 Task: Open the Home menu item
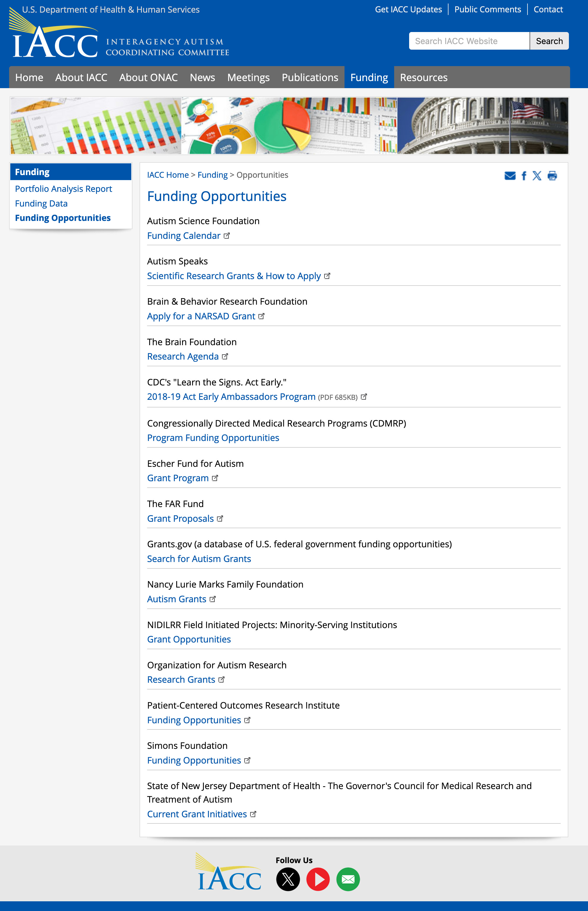pos(29,78)
